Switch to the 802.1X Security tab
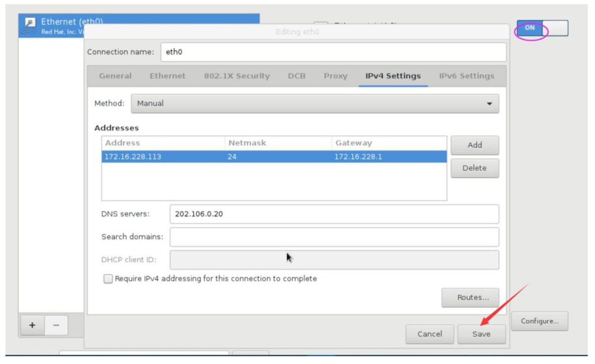 [237, 76]
